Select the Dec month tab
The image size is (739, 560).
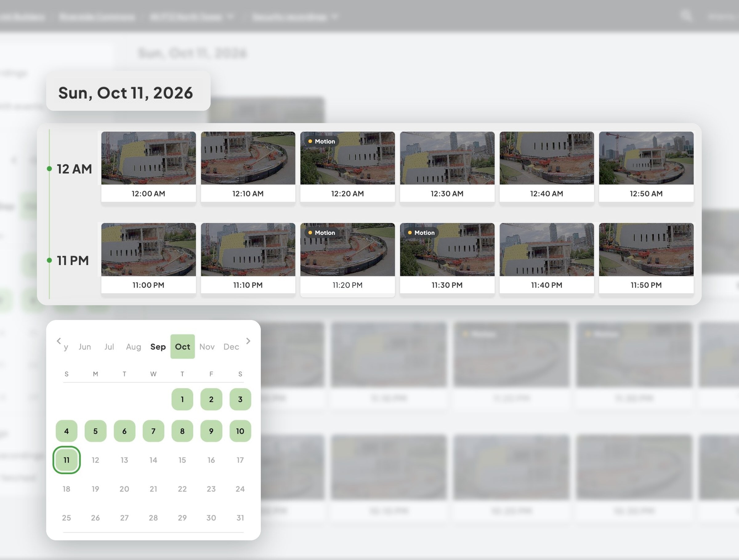[x=231, y=347]
